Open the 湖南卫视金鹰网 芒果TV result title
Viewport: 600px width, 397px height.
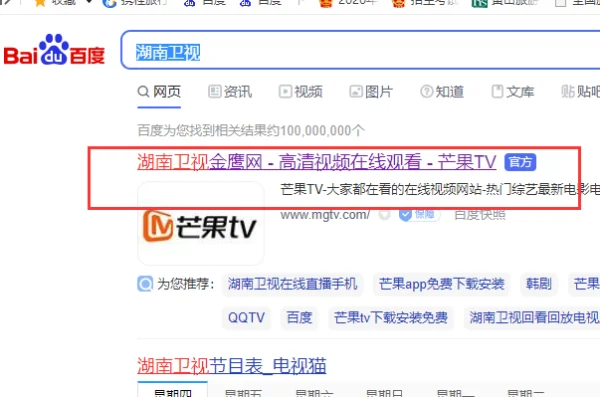pyautogui.click(x=317, y=162)
